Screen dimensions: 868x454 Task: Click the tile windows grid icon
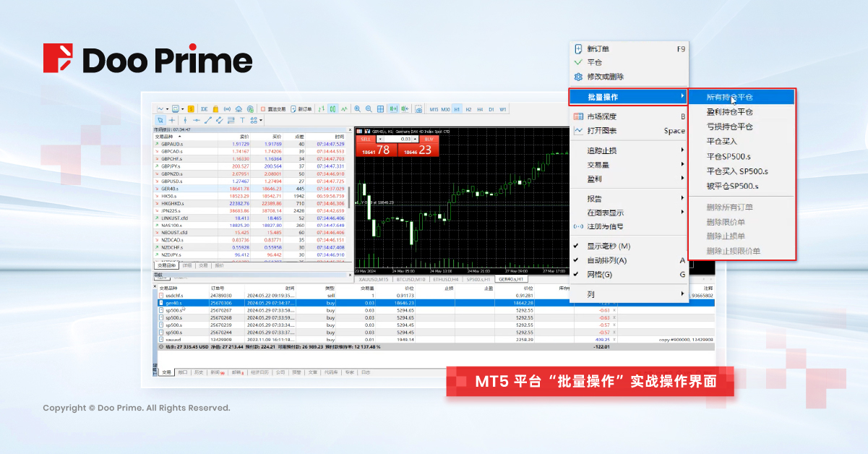(x=380, y=109)
